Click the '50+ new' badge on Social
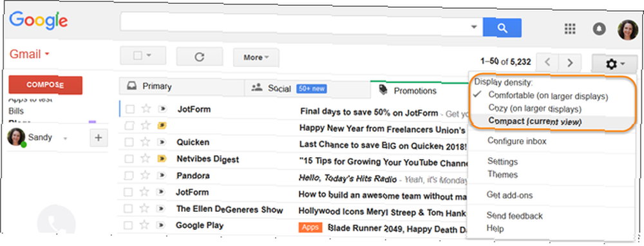This screenshot has width=644, height=246. 311,88
